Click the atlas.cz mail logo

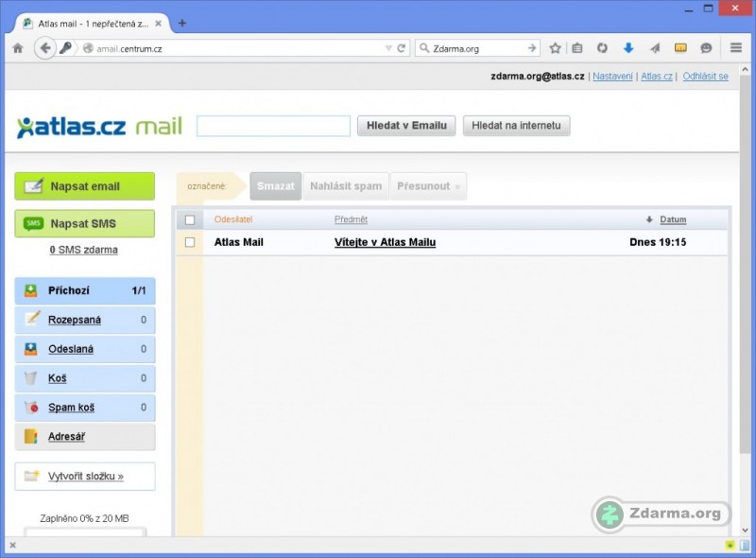coord(99,127)
